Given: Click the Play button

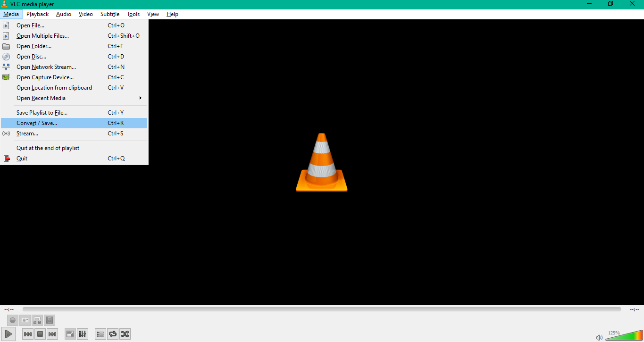Looking at the screenshot, I should [8, 334].
